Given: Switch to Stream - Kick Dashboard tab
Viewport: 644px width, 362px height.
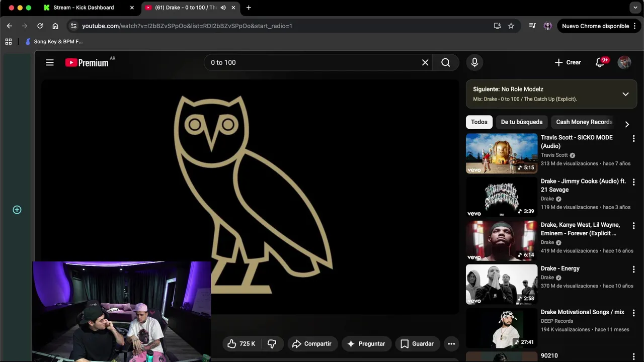Looking at the screenshot, I should pyautogui.click(x=84, y=8).
